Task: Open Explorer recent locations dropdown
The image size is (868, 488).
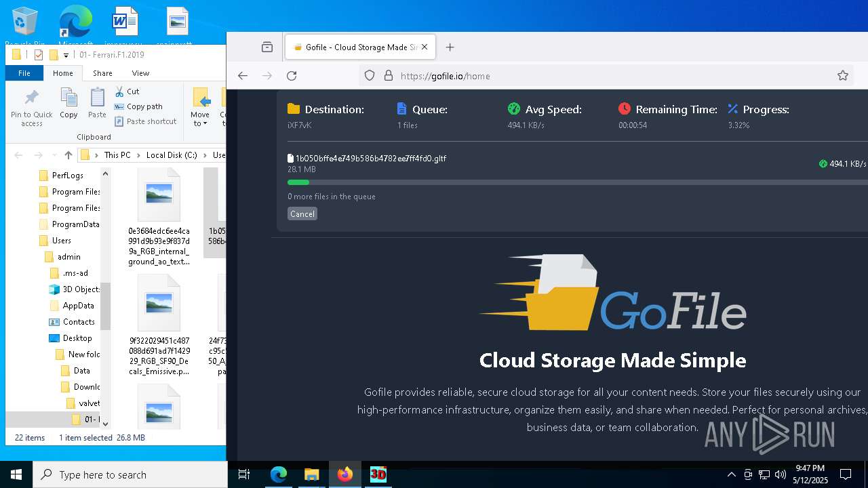Action: (54, 155)
